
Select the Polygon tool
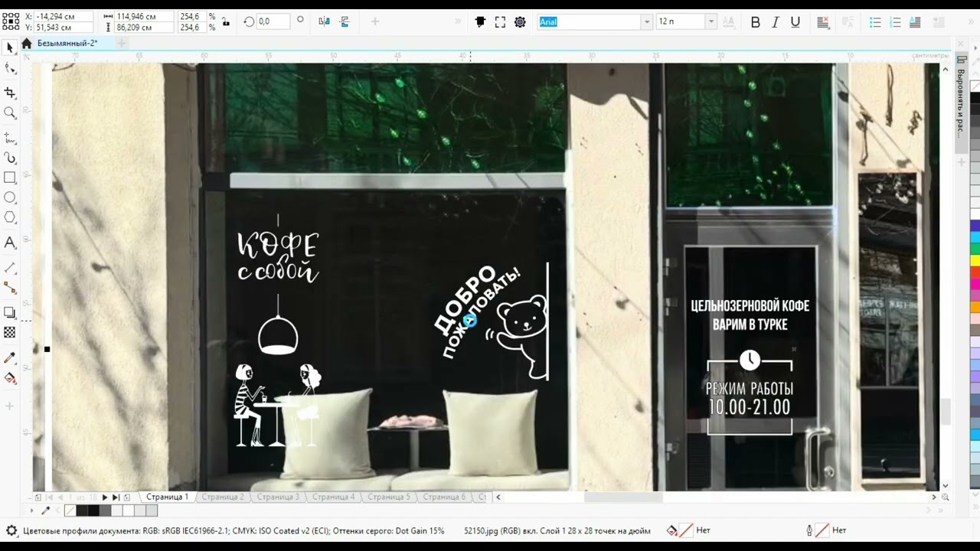10,217
